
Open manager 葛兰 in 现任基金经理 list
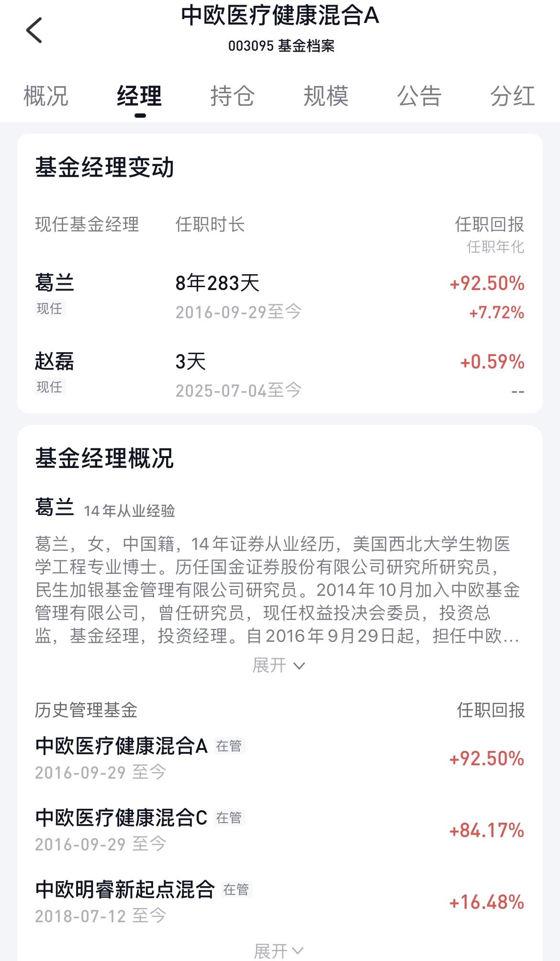click(x=280, y=296)
